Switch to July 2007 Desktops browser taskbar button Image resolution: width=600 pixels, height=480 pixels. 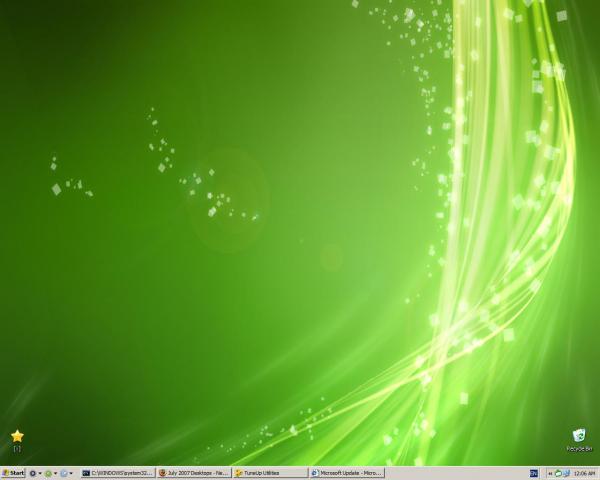tap(194, 473)
